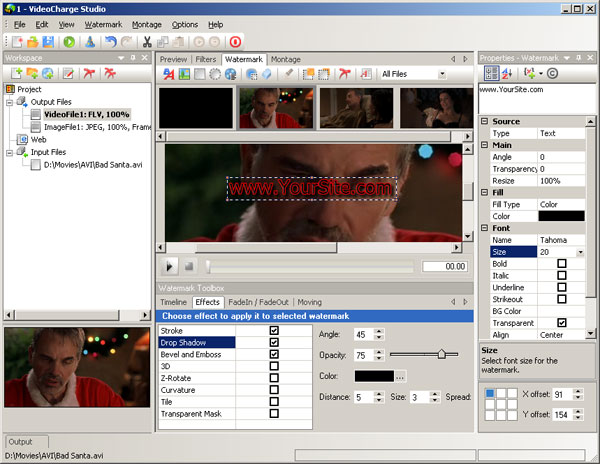
Task: Collapse the Font property section
Action: click(x=484, y=228)
